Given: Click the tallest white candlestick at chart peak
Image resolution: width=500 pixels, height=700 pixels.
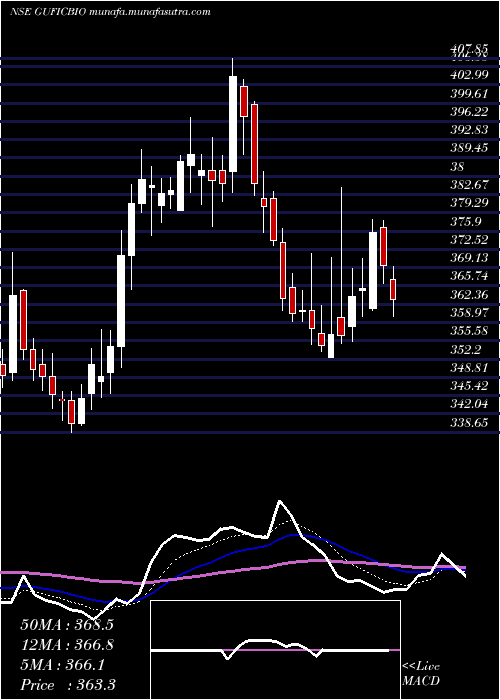Looking at the screenshot, I should 233,124.
